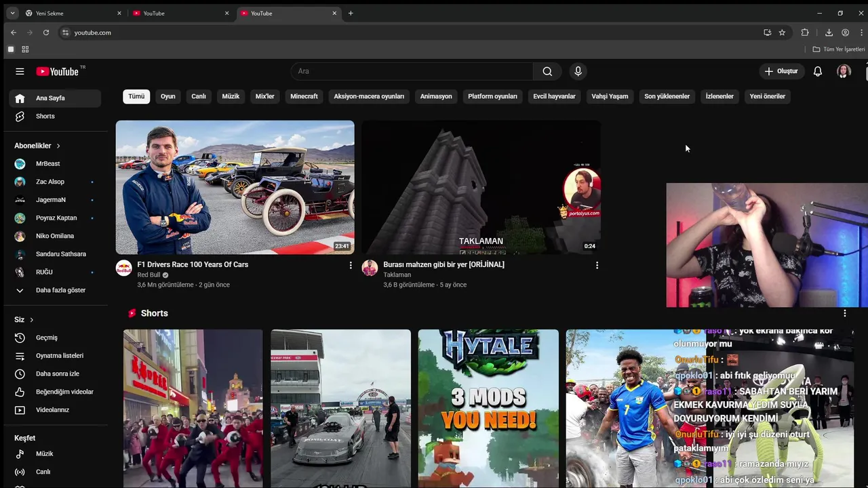Screen dimensions: 868x488
Task: Expand the Abonelikler section arrow
Action: point(58,146)
